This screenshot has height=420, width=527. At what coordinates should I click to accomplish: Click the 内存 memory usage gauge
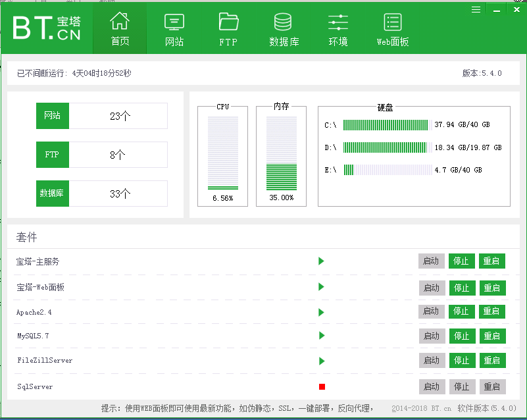click(282, 153)
